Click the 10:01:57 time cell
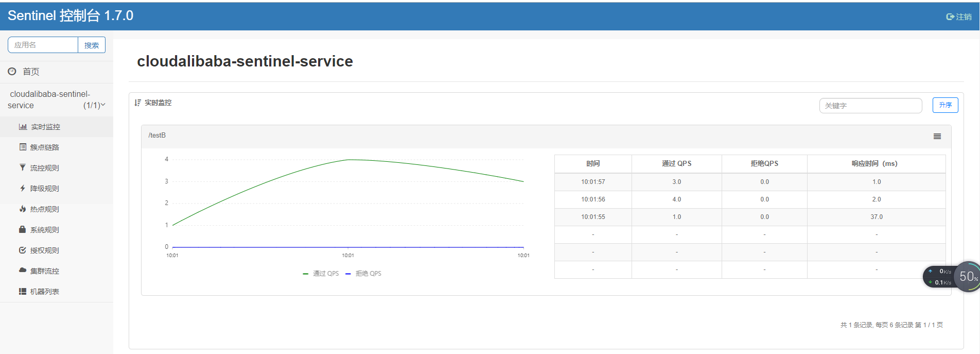This screenshot has height=354, width=980. pyautogui.click(x=593, y=182)
